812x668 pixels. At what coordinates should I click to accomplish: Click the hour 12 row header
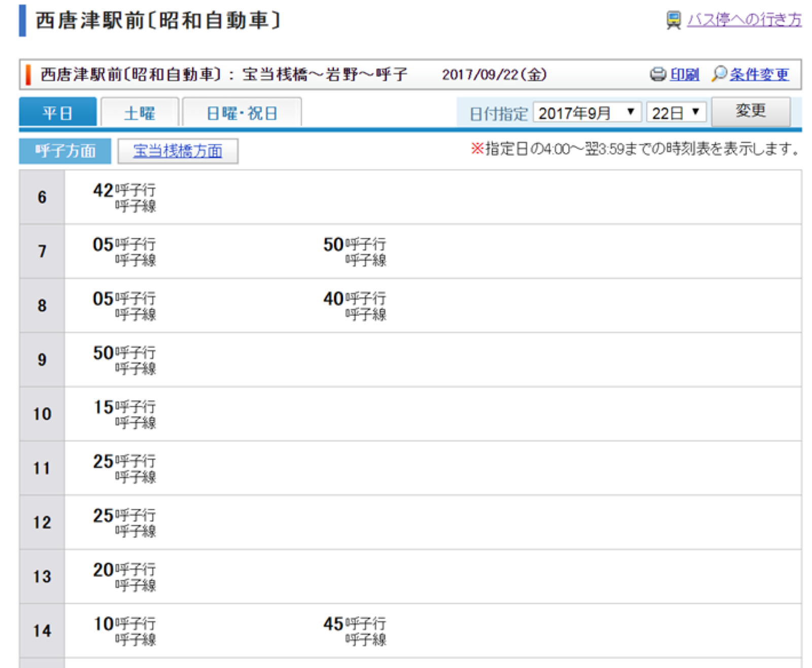[42, 522]
